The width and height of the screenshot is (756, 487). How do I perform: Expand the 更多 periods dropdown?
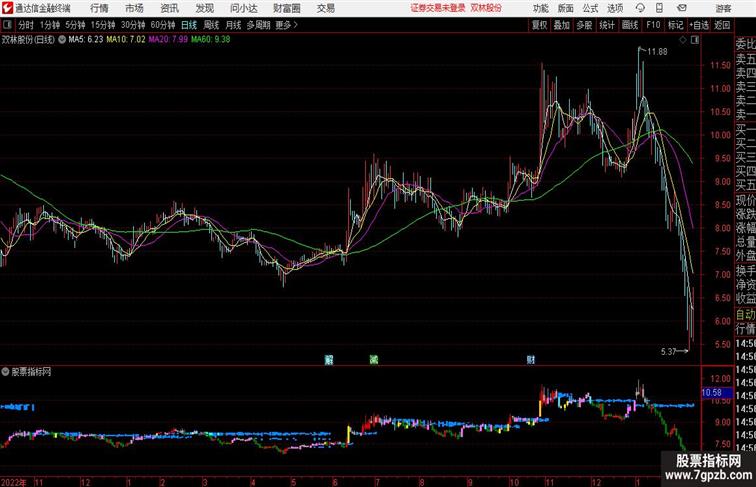tap(287, 25)
